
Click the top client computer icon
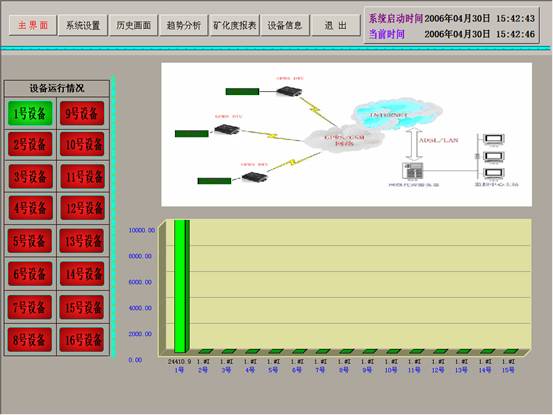[x=493, y=139]
